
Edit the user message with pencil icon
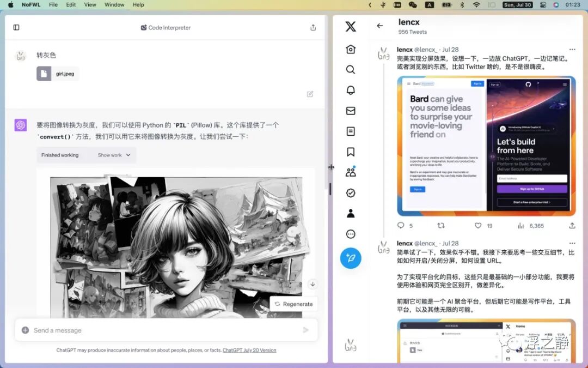[310, 94]
